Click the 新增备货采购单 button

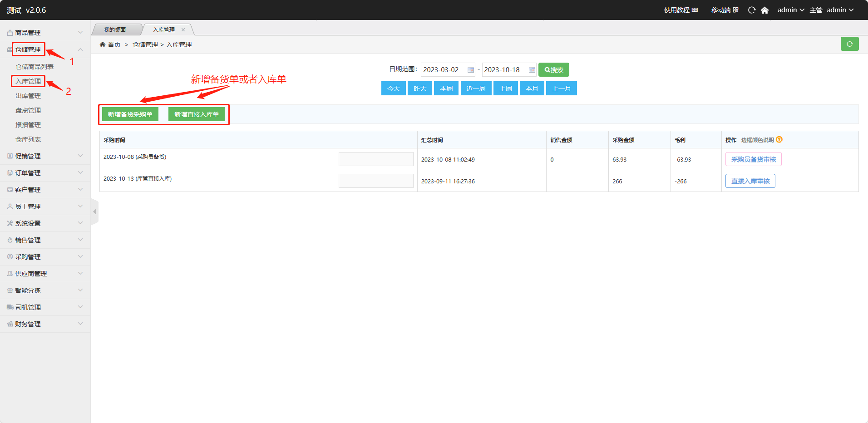tap(130, 114)
